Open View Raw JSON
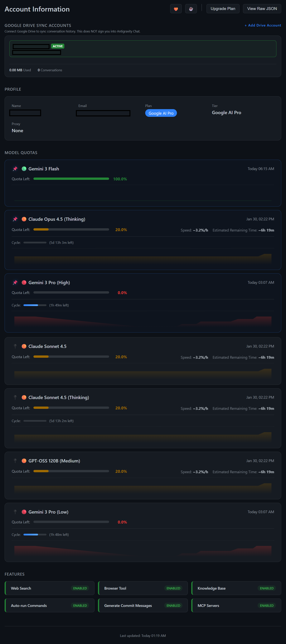Image resolution: width=286 pixels, height=644 pixels. click(261, 8)
